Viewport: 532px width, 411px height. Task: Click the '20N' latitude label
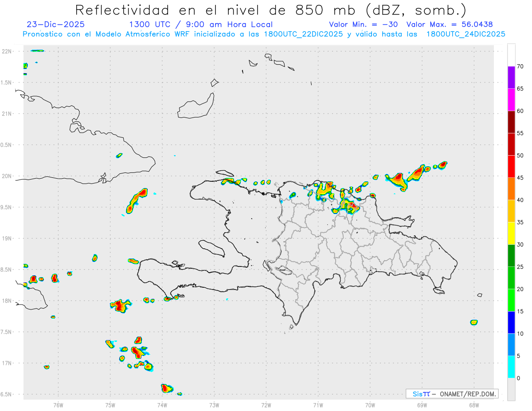tap(6, 176)
